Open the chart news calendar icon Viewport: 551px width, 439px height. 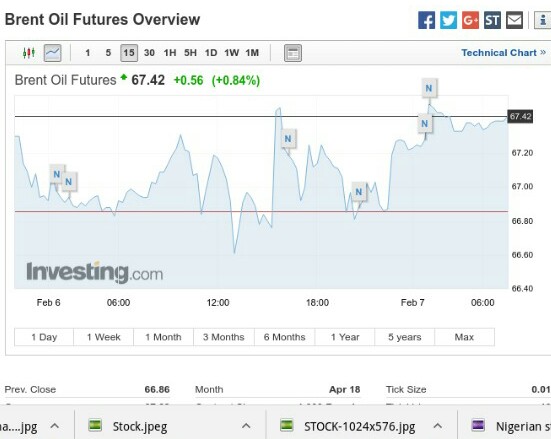293,53
